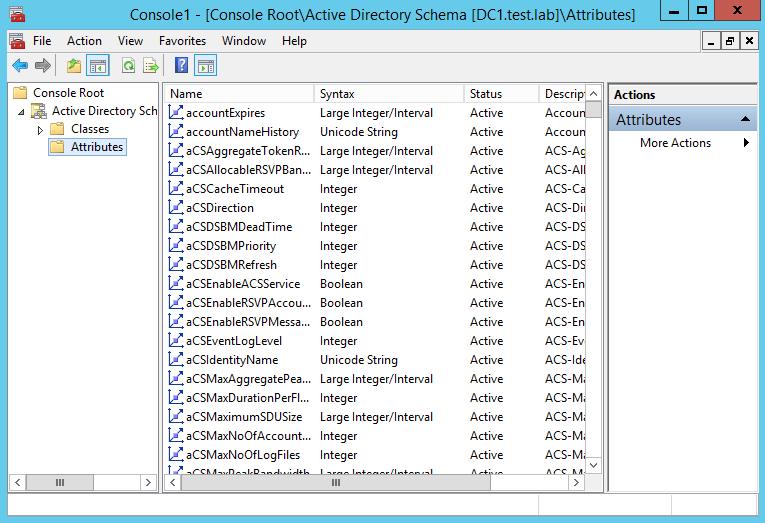This screenshot has height=523, width=765.
Task: Click the list vertical scrollbar down arrow
Action: coord(593,465)
